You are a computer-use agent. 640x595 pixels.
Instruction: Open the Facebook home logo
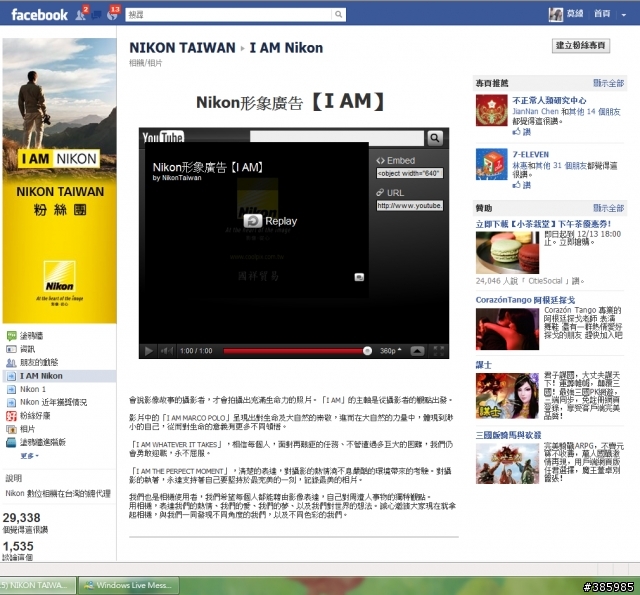tap(39, 15)
